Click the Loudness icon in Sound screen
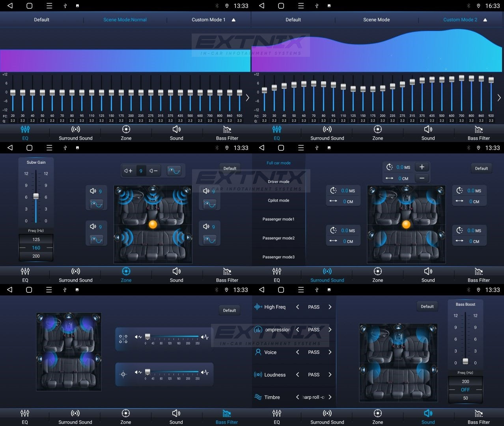Viewport: 504px width, 426px height. coord(258,374)
